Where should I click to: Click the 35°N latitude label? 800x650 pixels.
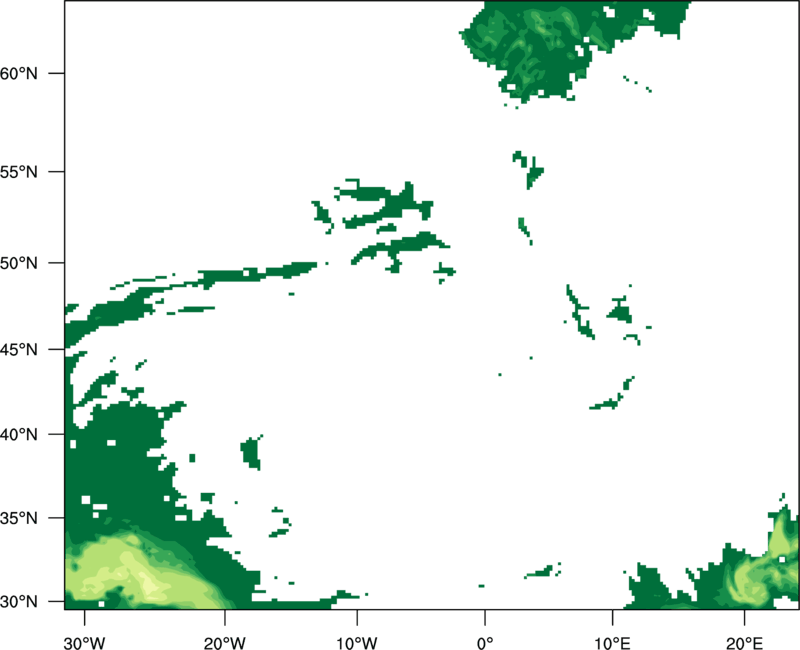[19, 518]
